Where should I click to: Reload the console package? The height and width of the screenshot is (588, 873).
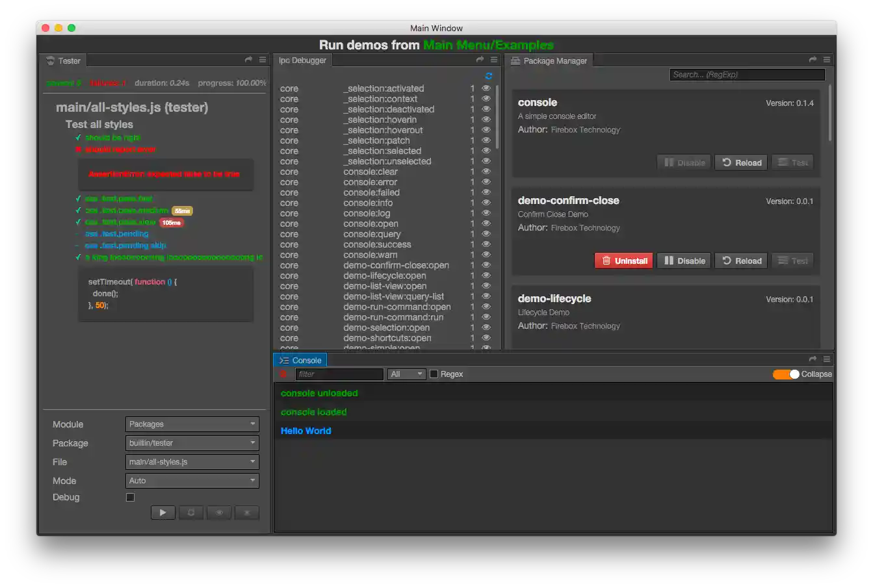coord(740,162)
